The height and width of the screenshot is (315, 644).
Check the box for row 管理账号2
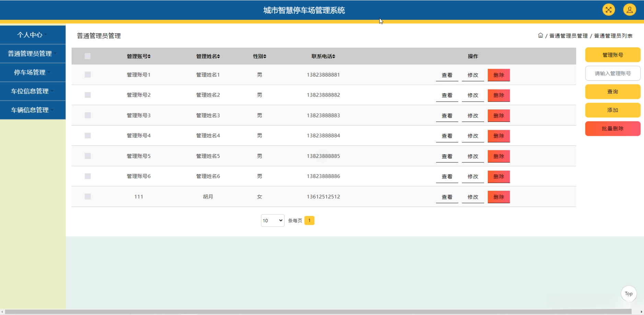point(88,95)
